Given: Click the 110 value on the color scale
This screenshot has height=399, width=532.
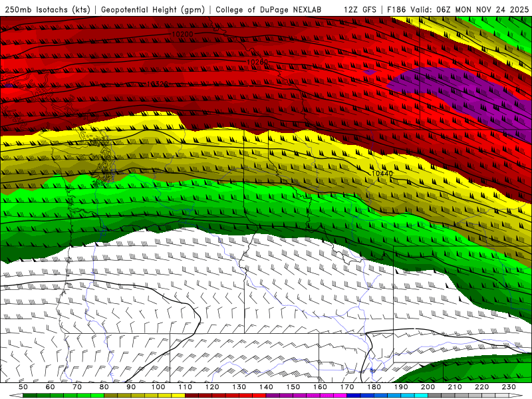Looking at the screenshot, I should pyautogui.click(x=186, y=387).
